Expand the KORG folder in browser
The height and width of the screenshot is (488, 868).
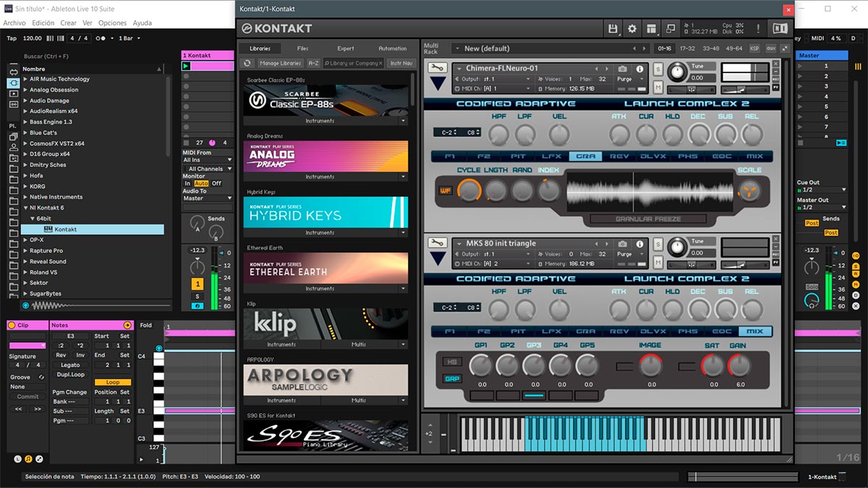(x=26, y=186)
